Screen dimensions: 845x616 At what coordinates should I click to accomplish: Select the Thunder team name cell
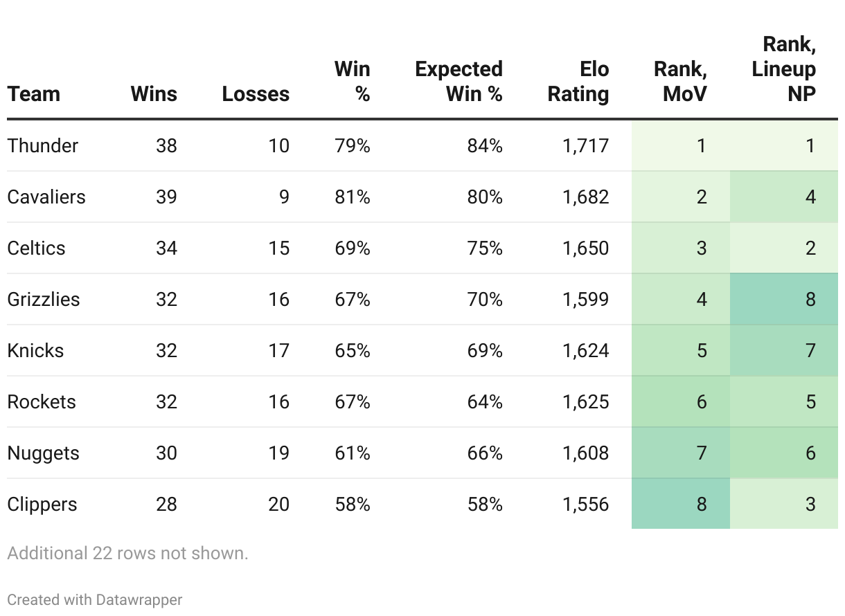pyautogui.click(x=43, y=145)
